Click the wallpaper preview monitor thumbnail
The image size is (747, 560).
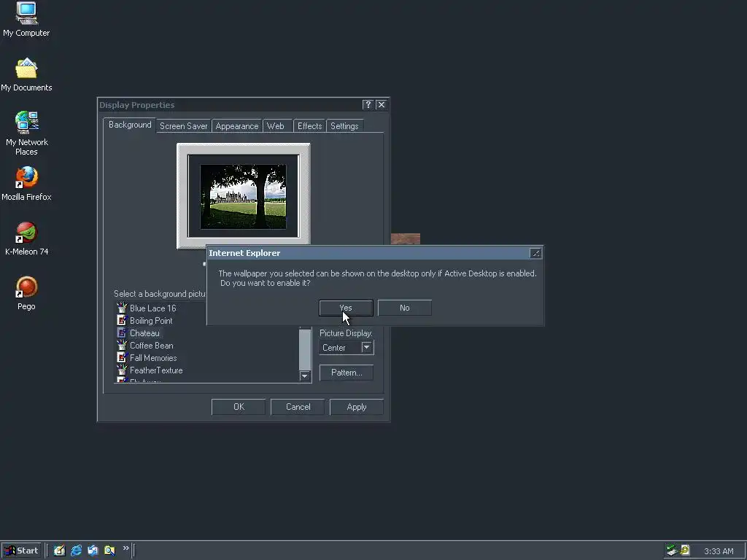tap(244, 195)
